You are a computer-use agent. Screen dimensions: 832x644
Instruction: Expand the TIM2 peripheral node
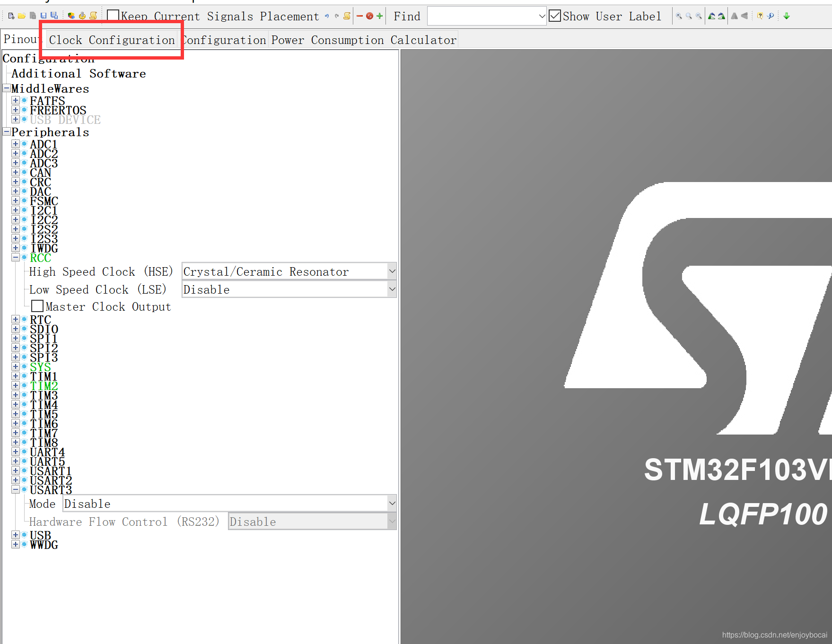tap(16, 385)
